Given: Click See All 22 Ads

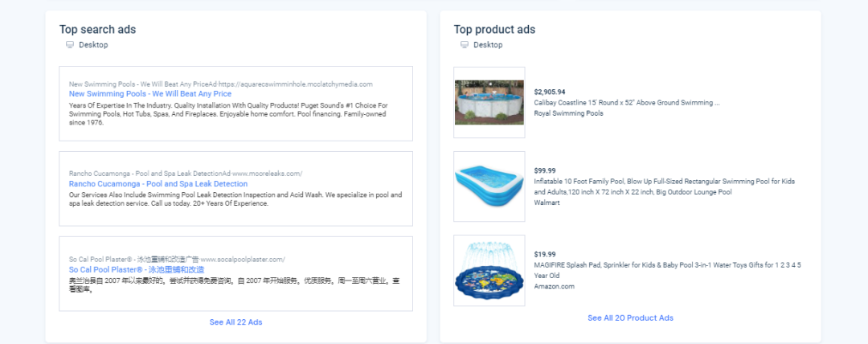Looking at the screenshot, I should click(235, 321).
